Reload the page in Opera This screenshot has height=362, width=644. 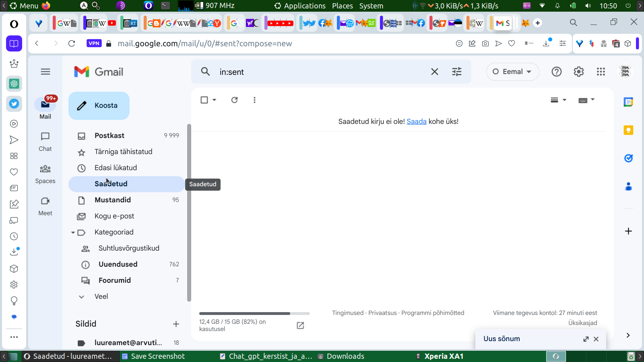click(72, 43)
